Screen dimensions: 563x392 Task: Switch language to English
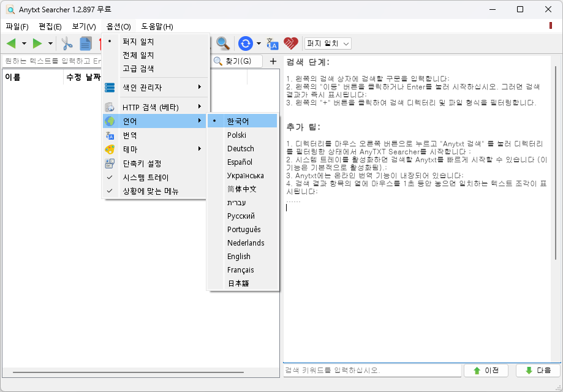[x=243, y=256]
